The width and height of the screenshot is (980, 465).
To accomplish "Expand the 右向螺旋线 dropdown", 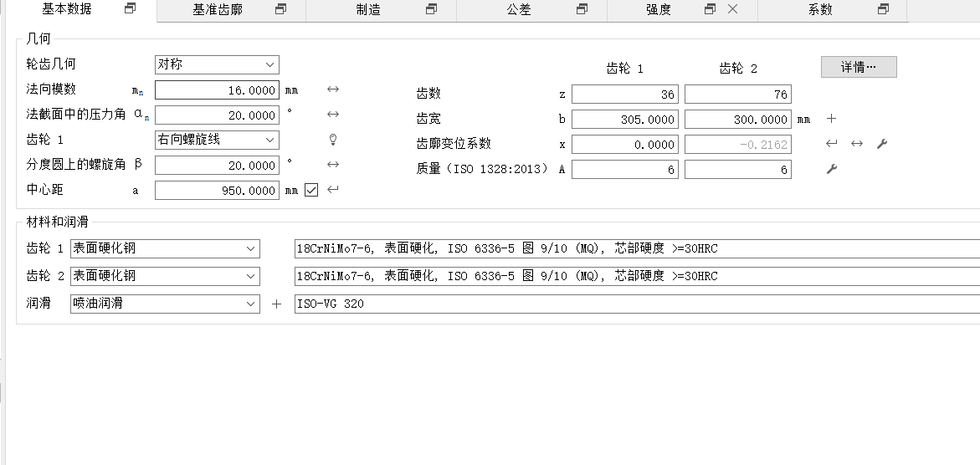I will pyautogui.click(x=217, y=140).
